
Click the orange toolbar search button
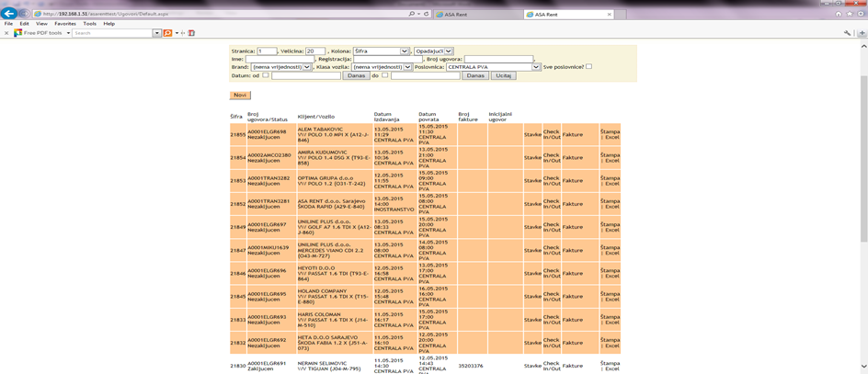coord(167,33)
